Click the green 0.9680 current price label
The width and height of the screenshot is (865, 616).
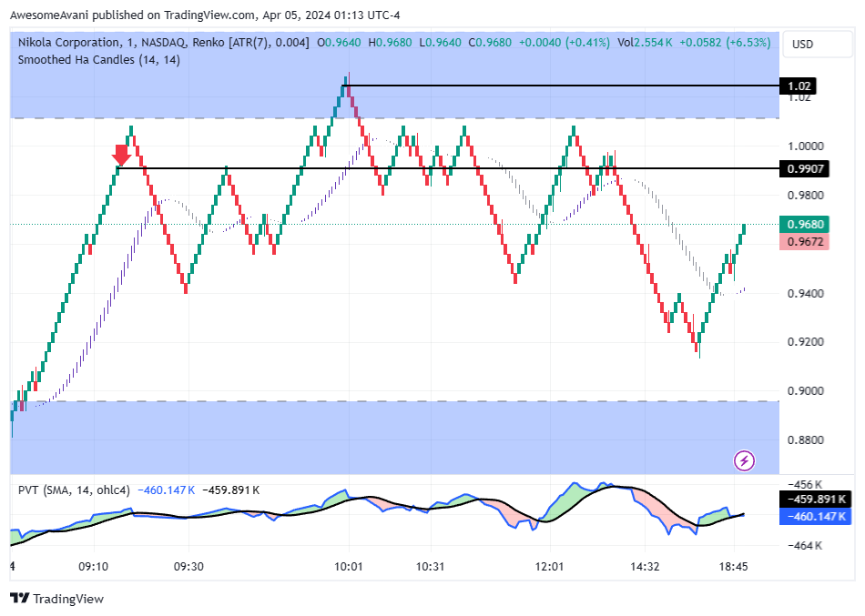[804, 225]
